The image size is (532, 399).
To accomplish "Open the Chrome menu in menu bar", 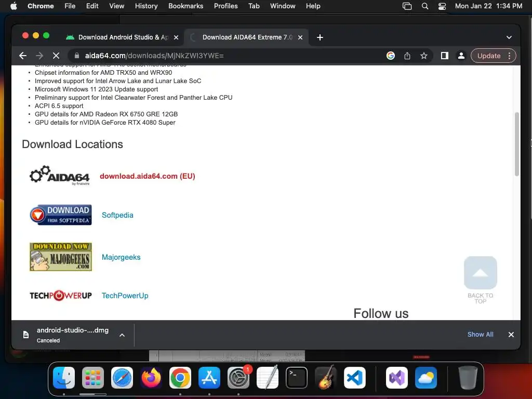I will (41, 6).
